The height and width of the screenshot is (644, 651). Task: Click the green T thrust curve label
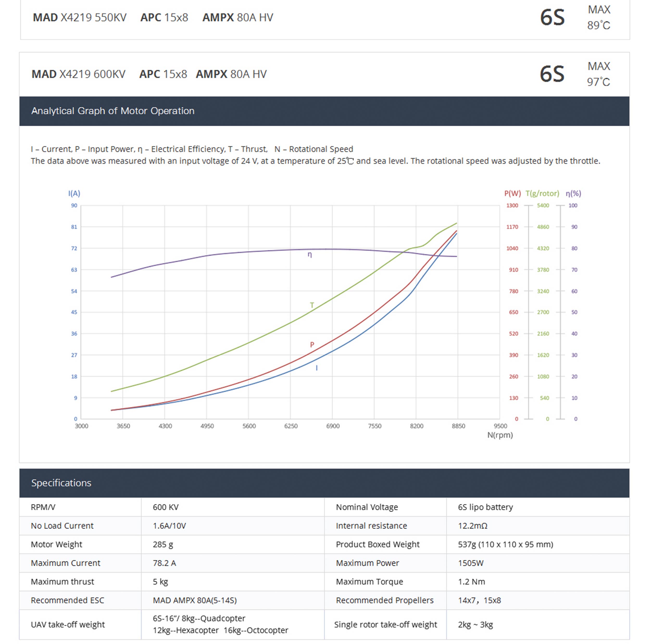[312, 305]
